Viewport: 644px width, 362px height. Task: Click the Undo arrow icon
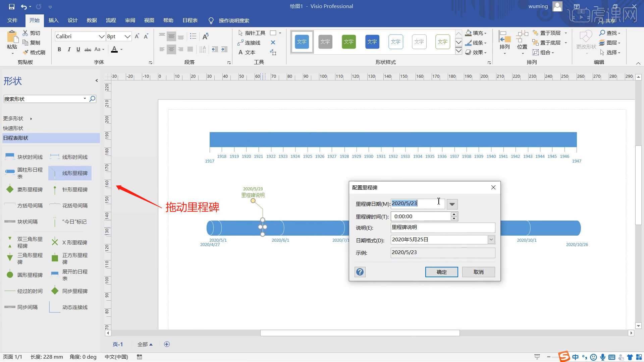pos(24,6)
